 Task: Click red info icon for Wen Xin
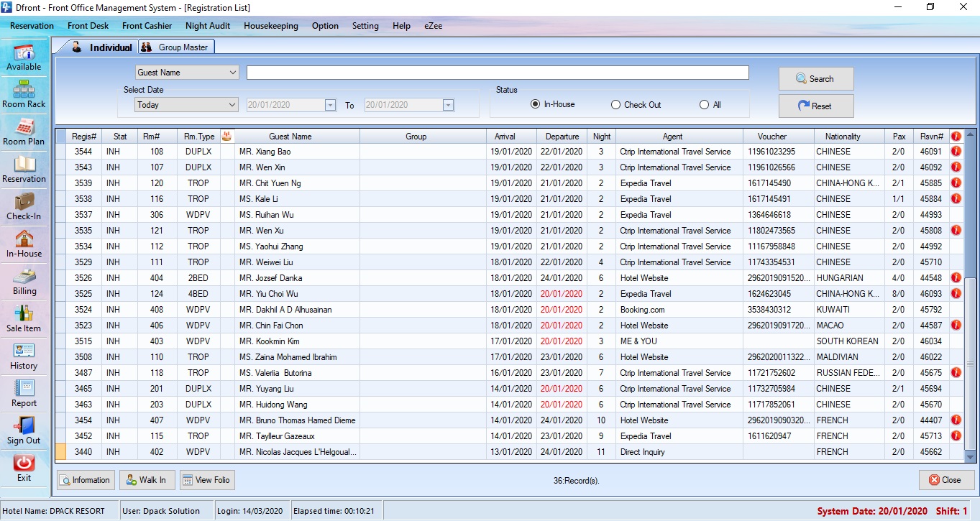coord(956,167)
